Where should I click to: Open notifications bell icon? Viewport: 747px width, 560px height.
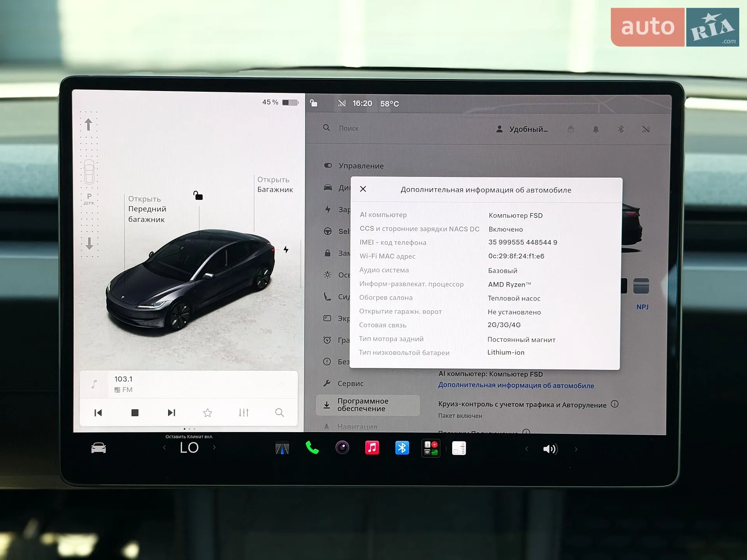[x=596, y=129]
